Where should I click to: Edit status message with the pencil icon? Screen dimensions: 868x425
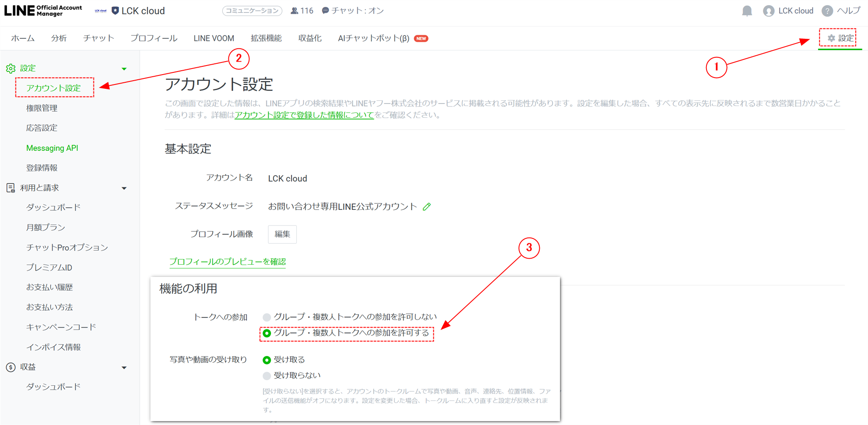[426, 206]
